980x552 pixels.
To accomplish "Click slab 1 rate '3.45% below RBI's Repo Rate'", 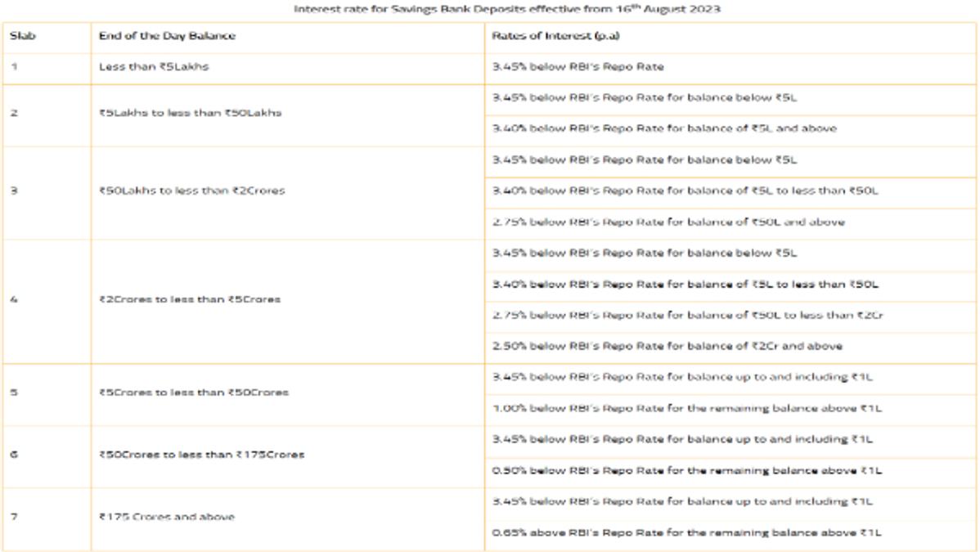I will point(578,67).
